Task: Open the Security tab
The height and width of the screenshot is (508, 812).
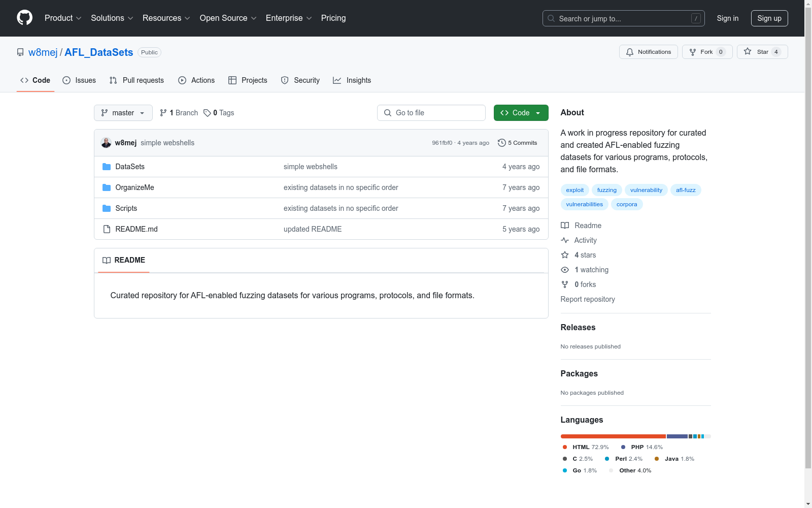Action: coord(300,80)
